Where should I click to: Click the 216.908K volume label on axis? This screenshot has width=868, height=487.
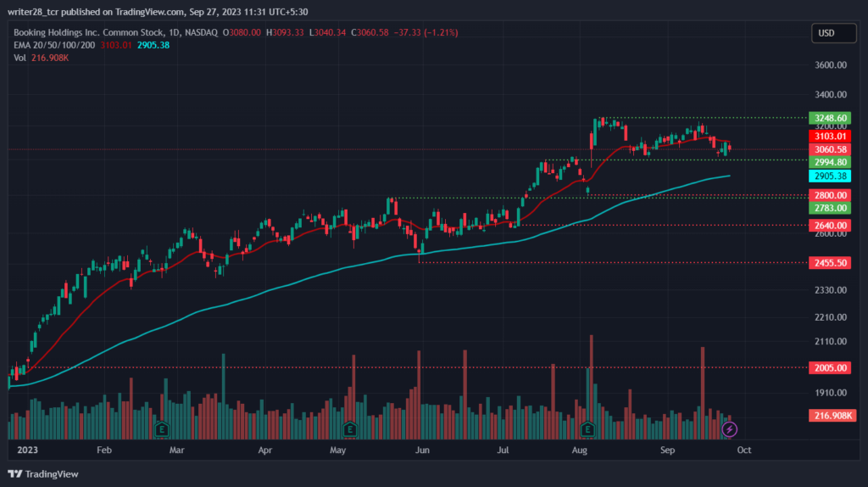tap(832, 416)
